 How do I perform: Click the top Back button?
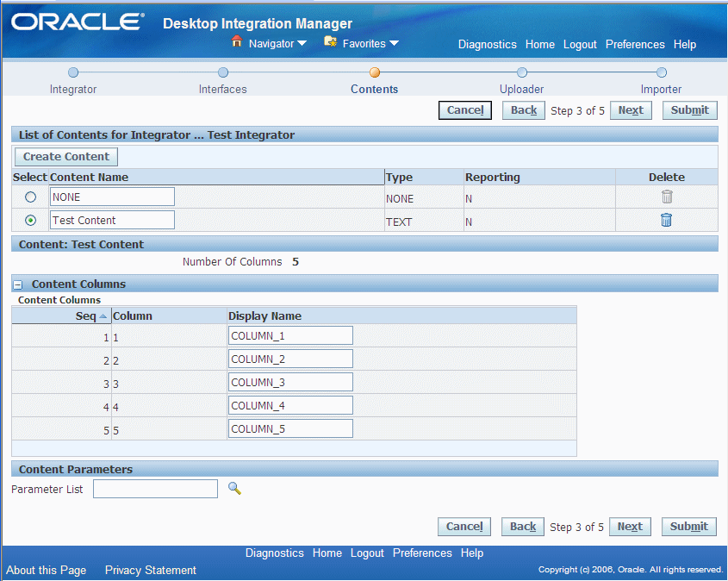coord(524,110)
